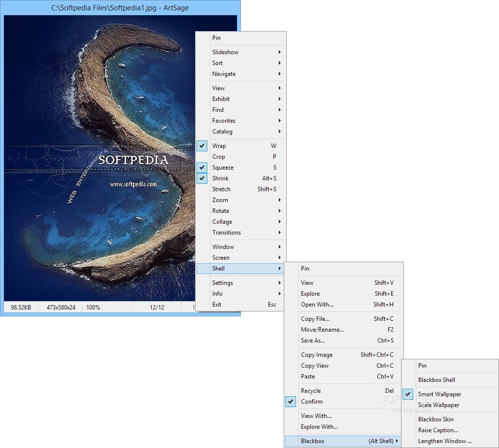Select Copy File... entry

pyautogui.click(x=344, y=319)
